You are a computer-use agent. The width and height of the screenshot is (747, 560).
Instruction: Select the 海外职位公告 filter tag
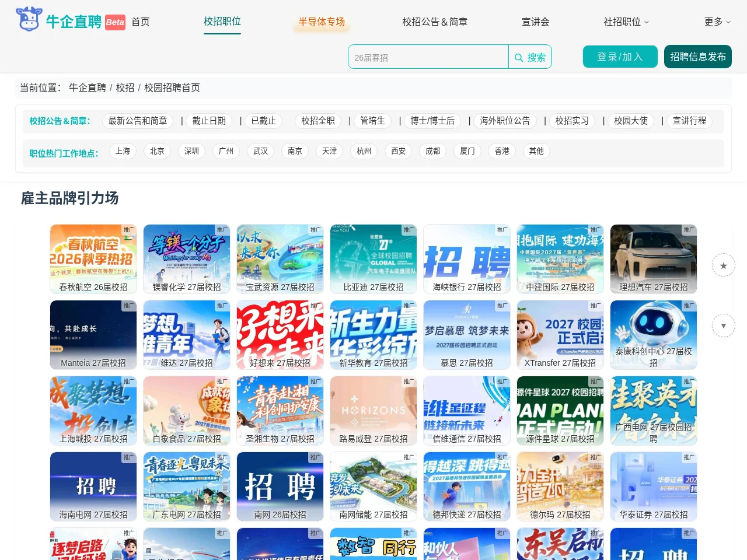[x=505, y=121]
